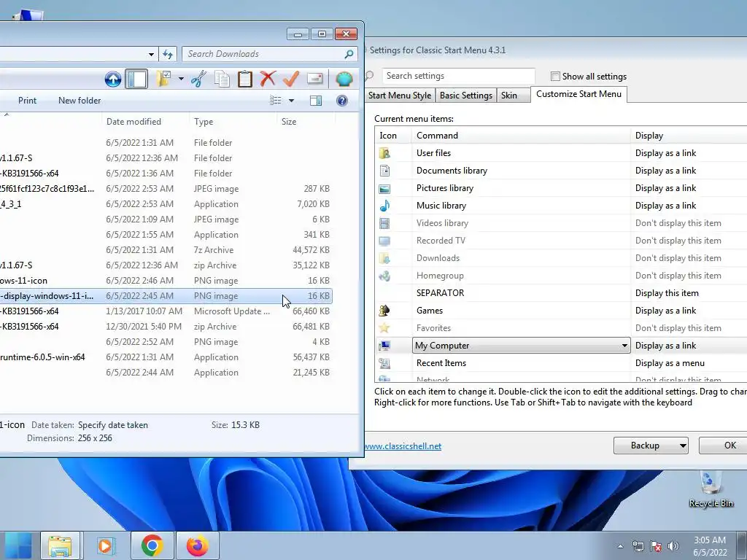
Task: Toggle the preview pane icon
Action: 316,101
